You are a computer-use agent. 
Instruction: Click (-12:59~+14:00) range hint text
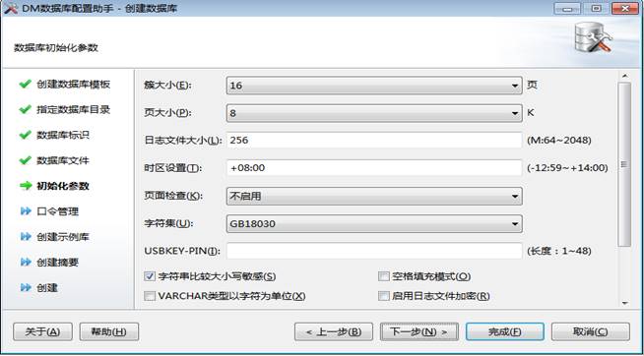(x=567, y=168)
